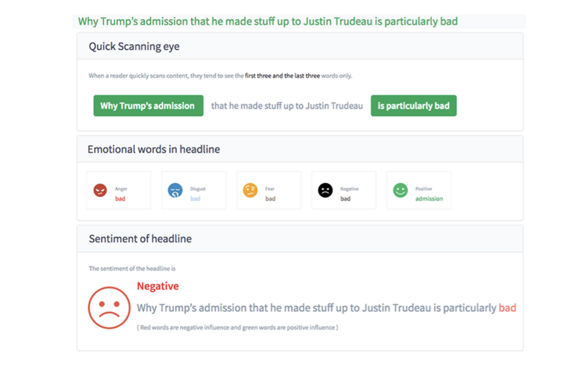Image resolution: width=588 pixels, height=369 pixels.
Task: Click the blue Disgust emoji icon
Action: click(x=175, y=190)
